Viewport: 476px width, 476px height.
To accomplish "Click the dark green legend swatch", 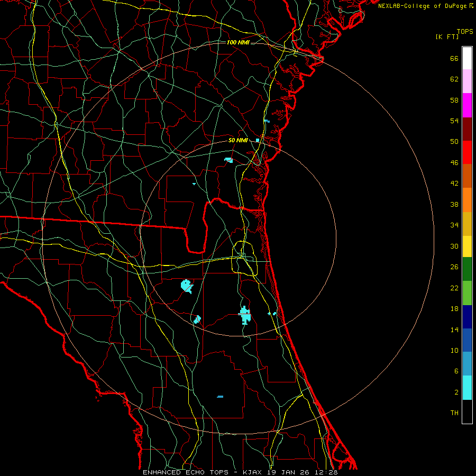I will (467, 269).
